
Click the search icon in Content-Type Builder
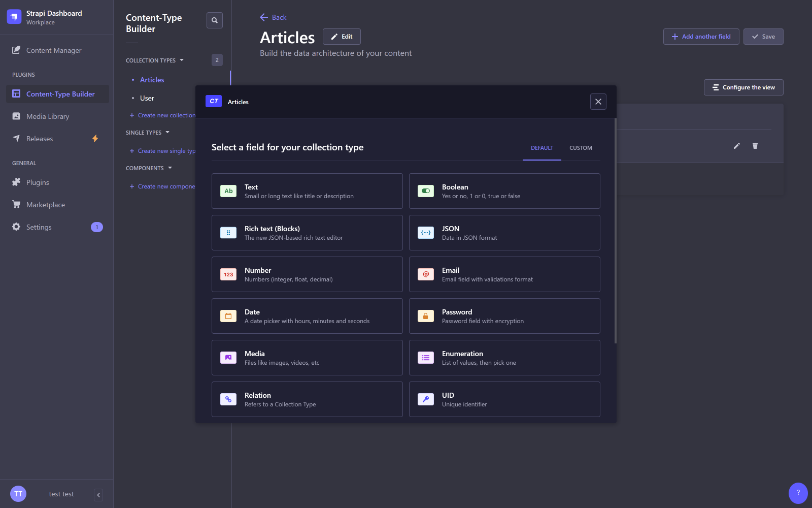215,20
